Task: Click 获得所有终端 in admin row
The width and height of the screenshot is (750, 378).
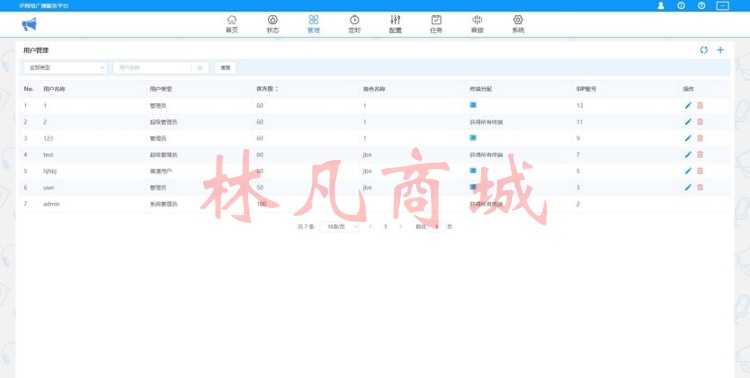Action: click(486, 204)
